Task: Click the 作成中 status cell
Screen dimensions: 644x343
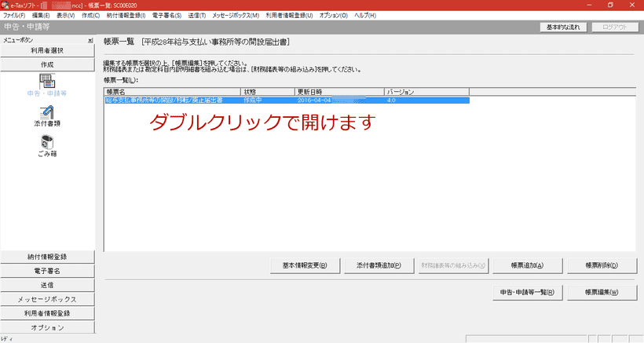Action: (253, 100)
